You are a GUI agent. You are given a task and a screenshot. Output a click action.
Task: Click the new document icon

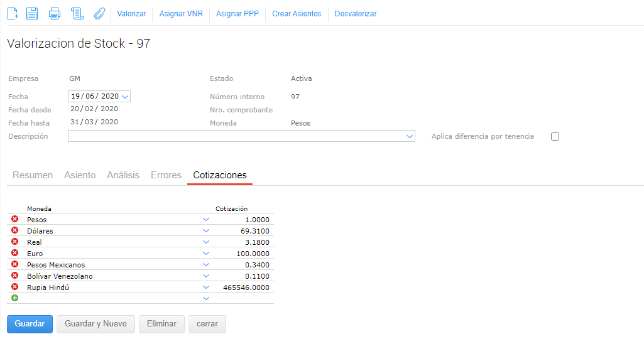point(13,13)
